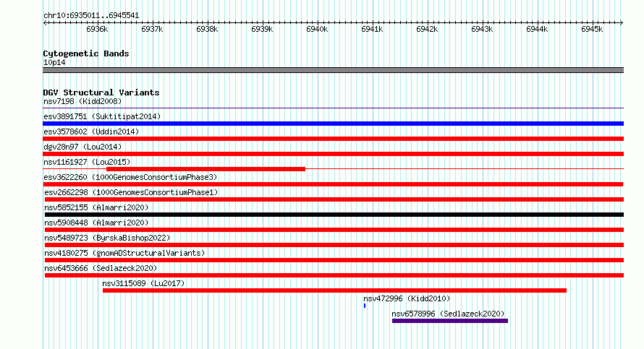Open variant nsv5852155 (Almarri2020) label
The width and height of the screenshot is (644, 349).
click(96, 207)
